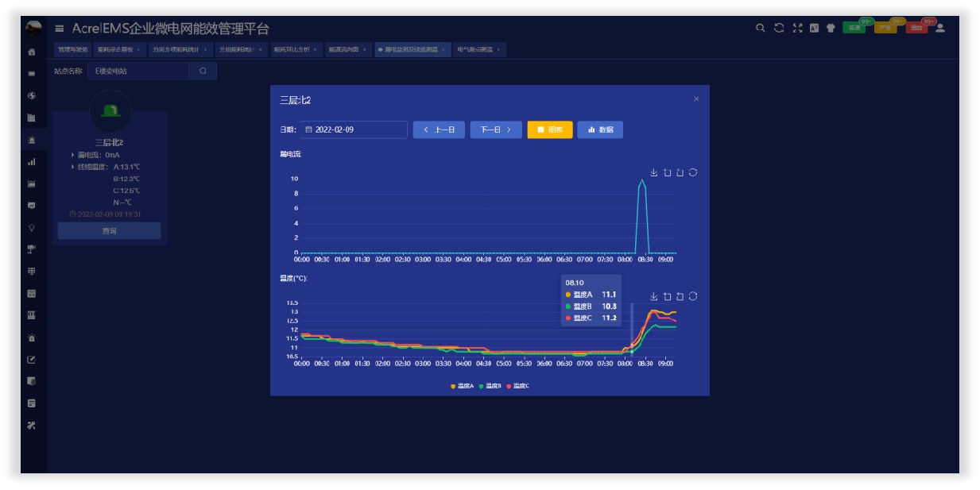
Task: Click the search magnifier icon in top header
Action: (760, 28)
